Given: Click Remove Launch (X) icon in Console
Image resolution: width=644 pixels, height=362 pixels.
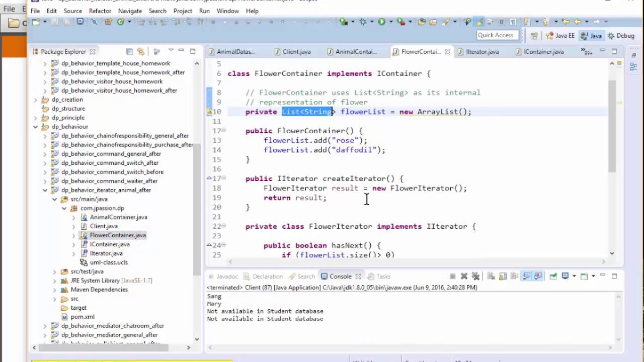Looking at the screenshot, I should point(464,276).
